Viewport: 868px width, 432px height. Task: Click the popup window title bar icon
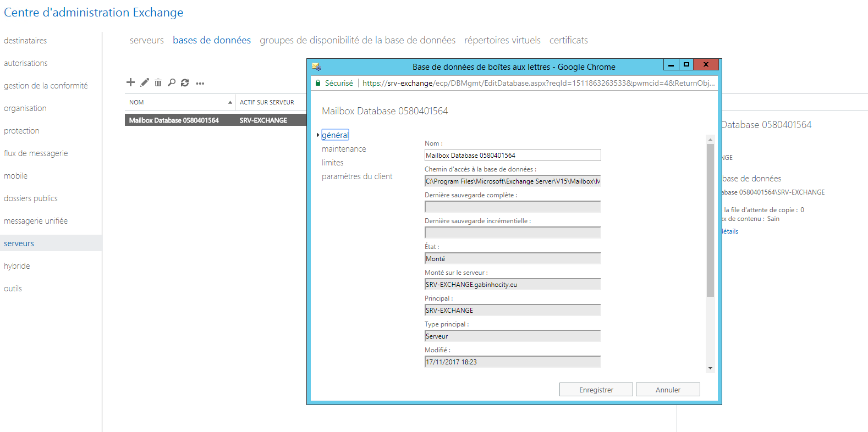pyautogui.click(x=316, y=67)
